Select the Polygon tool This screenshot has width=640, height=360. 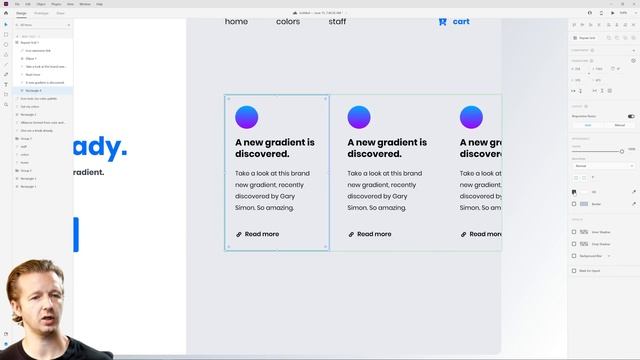pyautogui.click(x=6, y=54)
